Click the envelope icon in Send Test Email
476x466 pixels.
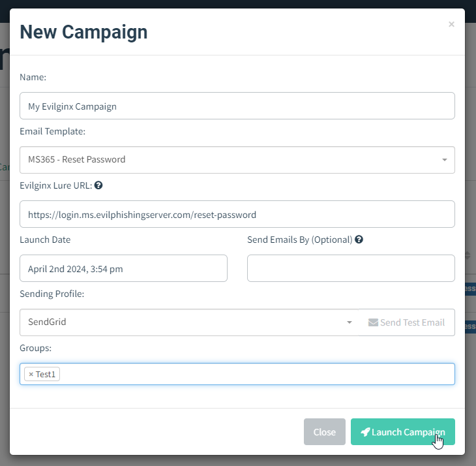(x=373, y=322)
